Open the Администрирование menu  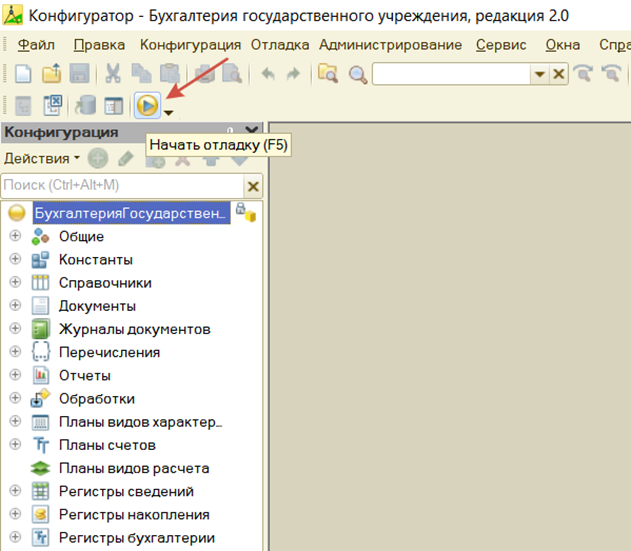click(390, 45)
